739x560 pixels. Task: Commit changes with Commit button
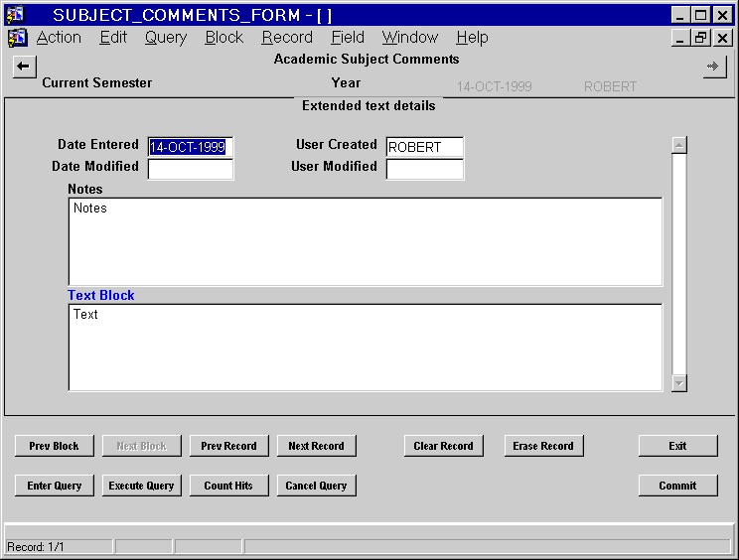pyautogui.click(x=678, y=486)
